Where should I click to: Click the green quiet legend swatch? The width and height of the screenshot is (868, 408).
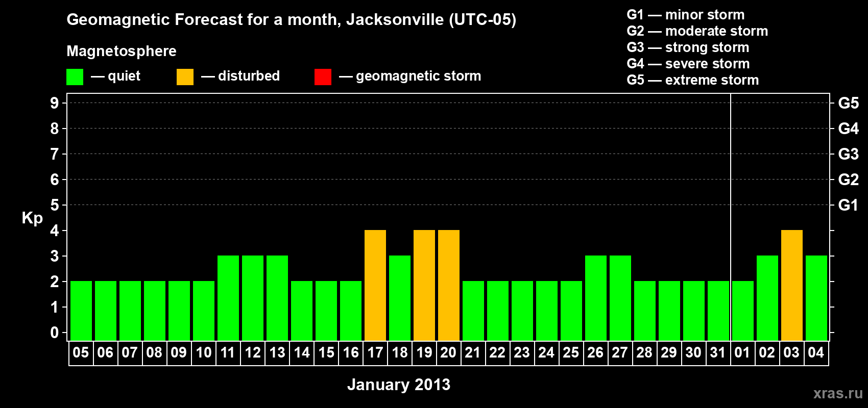[x=75, y=77]
